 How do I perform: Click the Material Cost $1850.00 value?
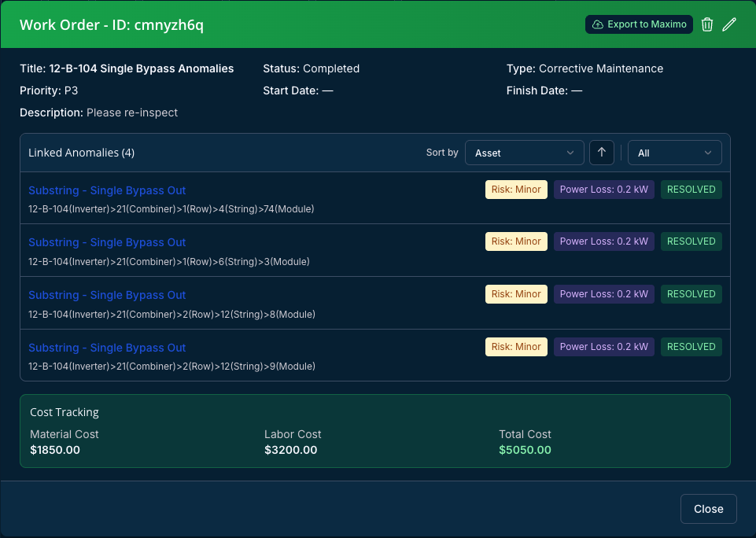pos(55,450)
